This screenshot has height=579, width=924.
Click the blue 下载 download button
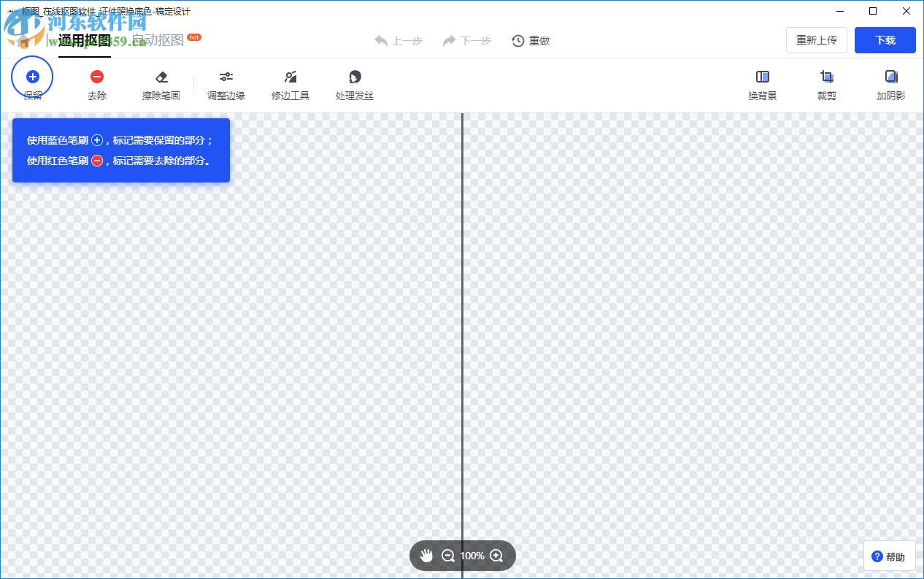[885, 40]
